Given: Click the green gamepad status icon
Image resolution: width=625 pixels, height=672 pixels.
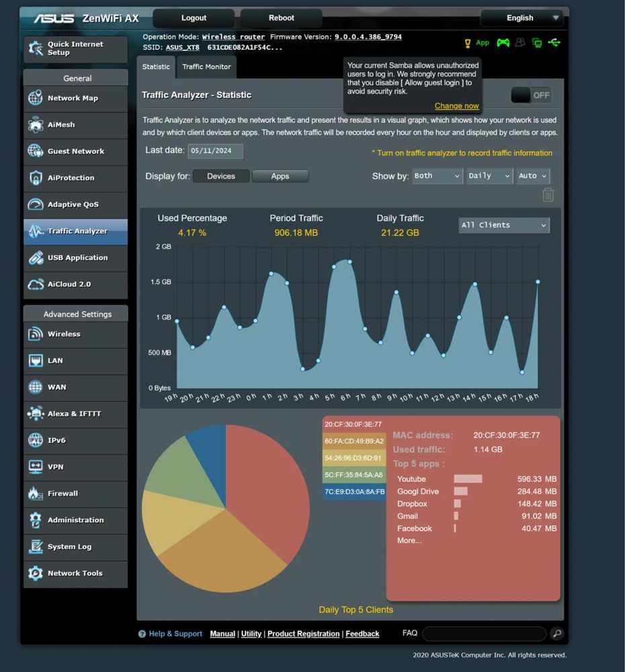Looking at the screenshot, I should click(x=503, y=42).
